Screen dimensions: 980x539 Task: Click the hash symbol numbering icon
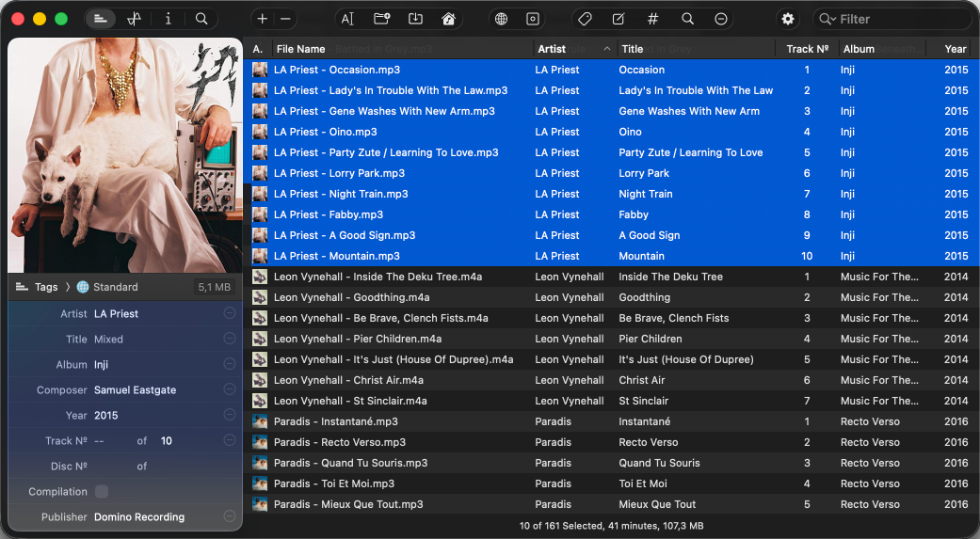[652, 19]
